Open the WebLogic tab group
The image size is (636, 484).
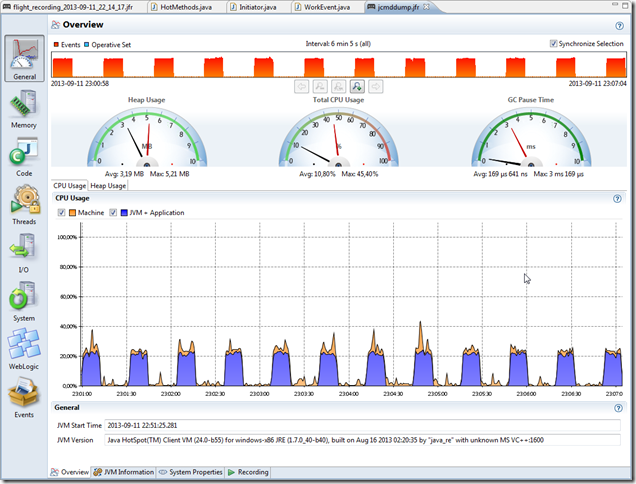24,349
